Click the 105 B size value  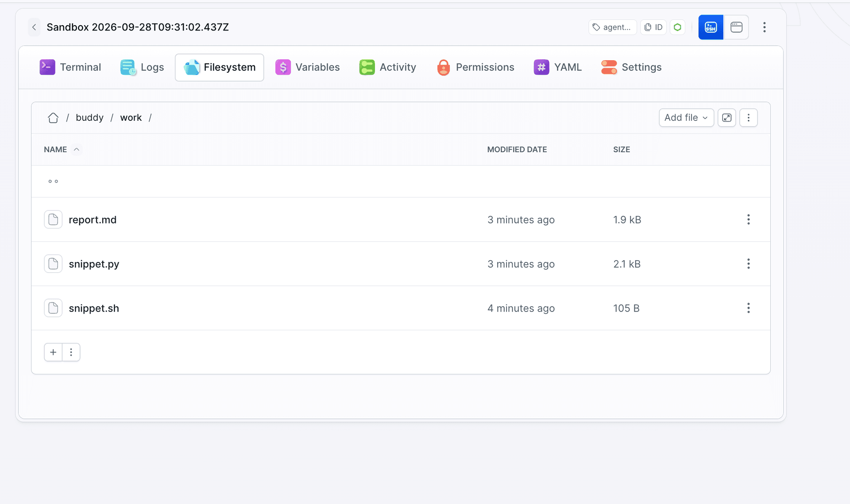(x=626, y=308)
